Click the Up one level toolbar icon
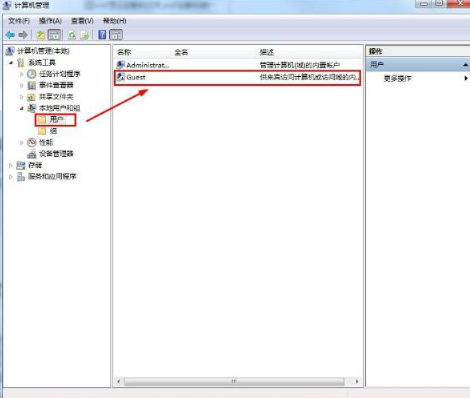 point(41,35)
